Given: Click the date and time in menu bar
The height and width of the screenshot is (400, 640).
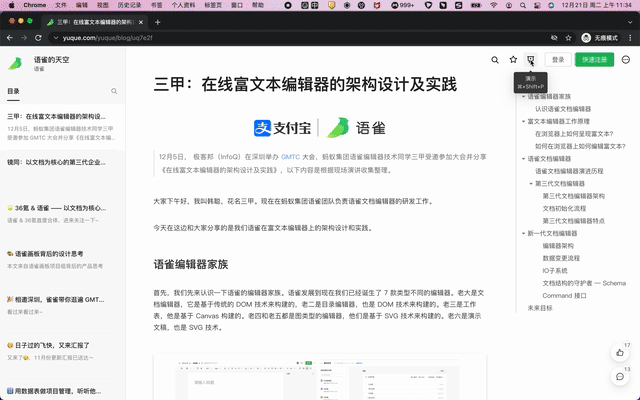Looking at the screenshot, I should (596, 5).
